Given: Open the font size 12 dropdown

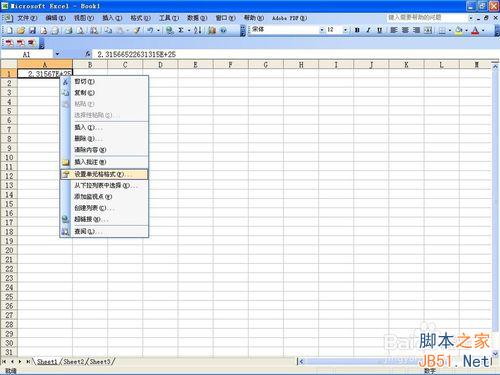Looking at the screenshot, I should point(345,30).
